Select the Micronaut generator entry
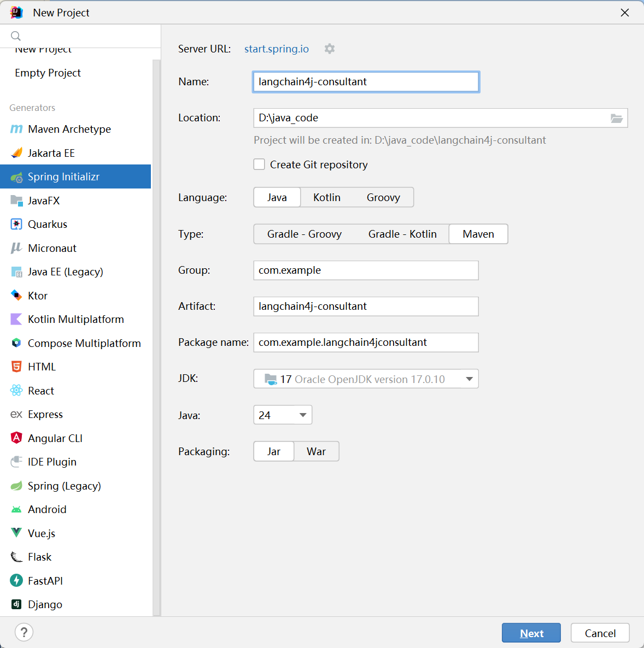644x648 pixels. tap(75, 248)
